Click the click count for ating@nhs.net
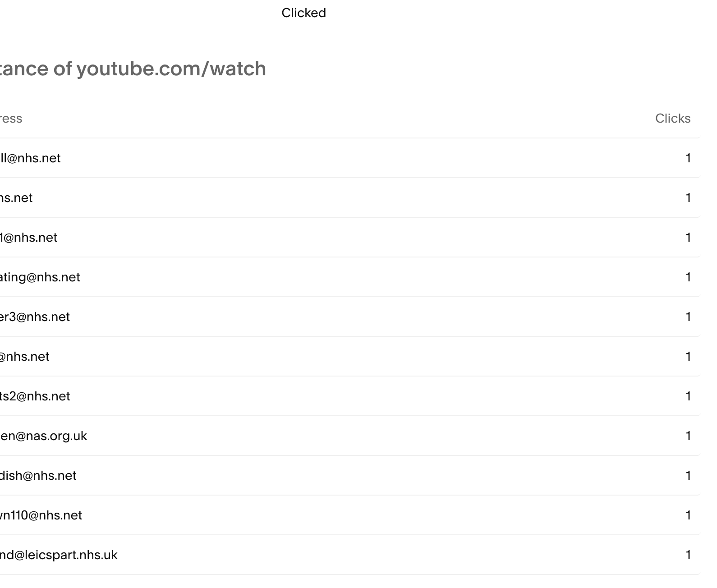The image size is (717, 588). point(688,277)
